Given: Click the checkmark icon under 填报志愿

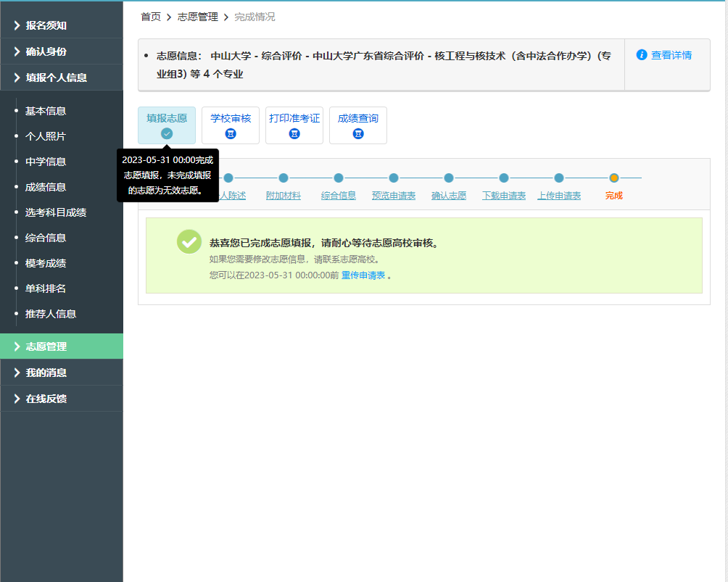Looking at the screenshot, I should pos(167,133).
